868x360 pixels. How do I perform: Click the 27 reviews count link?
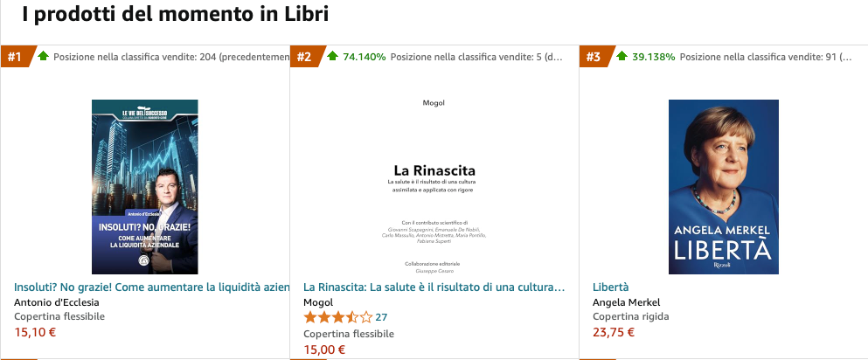(381, 317)
